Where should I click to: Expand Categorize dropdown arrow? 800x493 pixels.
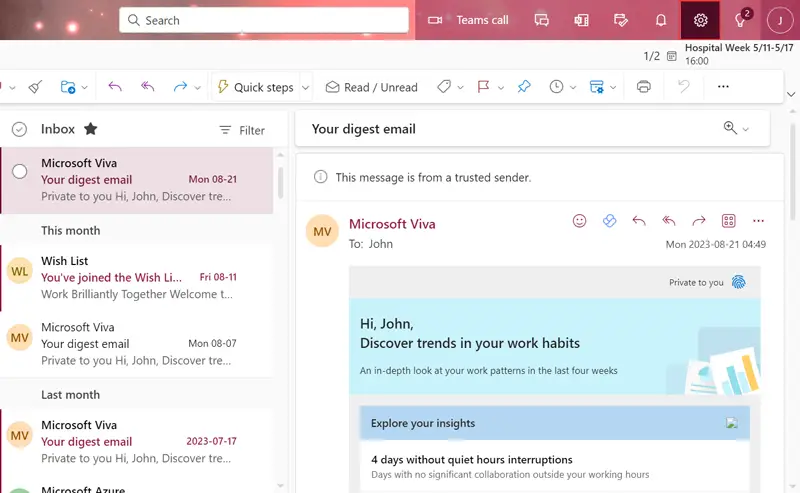tap(460, 88)
